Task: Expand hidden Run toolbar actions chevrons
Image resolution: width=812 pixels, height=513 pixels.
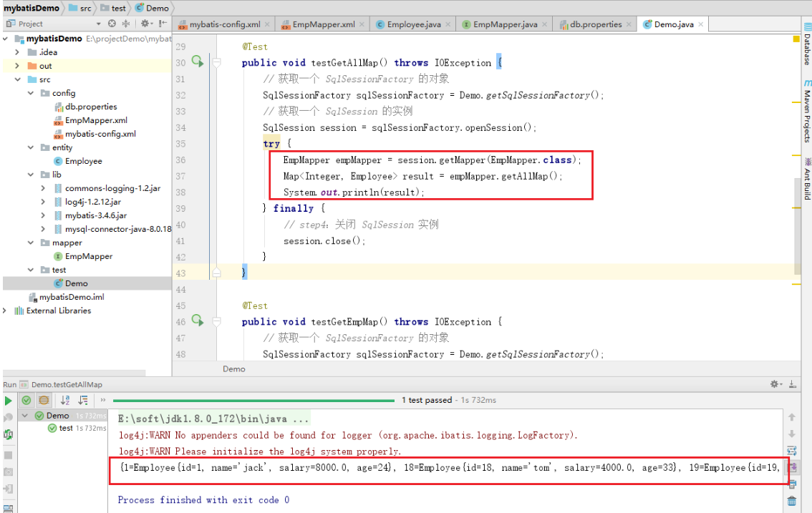Action: pos(102,400)
